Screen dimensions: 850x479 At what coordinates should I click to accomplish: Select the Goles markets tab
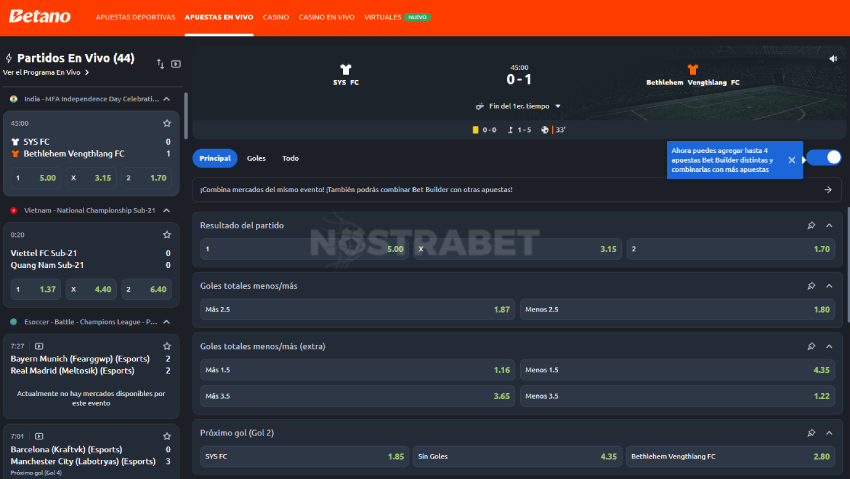point(256,158)
